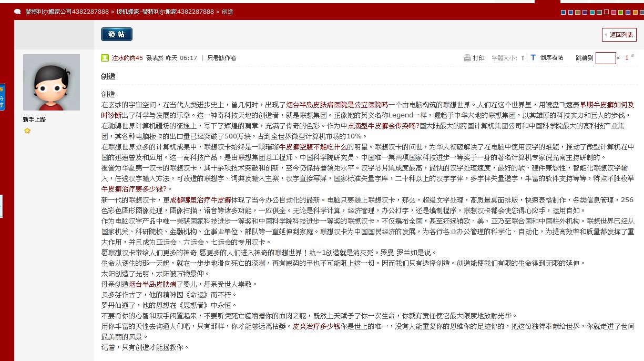Select the brown theme swatch

[578, 12]
